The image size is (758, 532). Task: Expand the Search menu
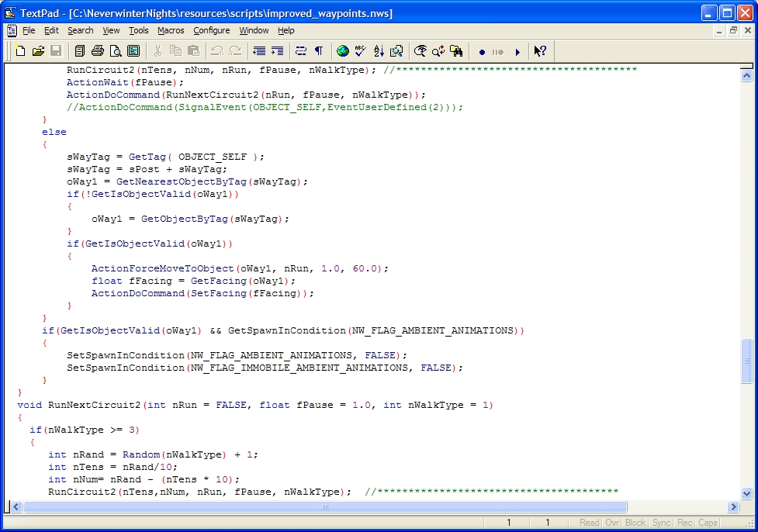pyautogui.click(x=80, y=30)
